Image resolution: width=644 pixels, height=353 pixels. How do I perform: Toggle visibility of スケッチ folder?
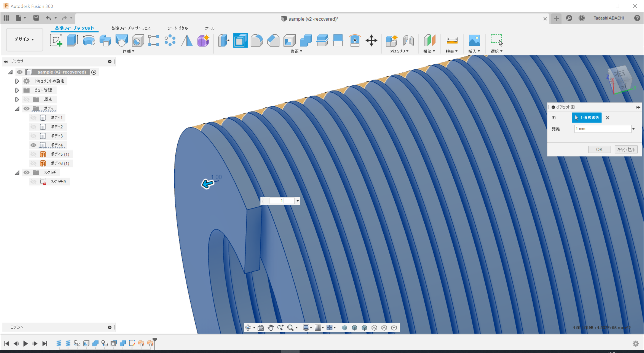[x=26, y=172]
